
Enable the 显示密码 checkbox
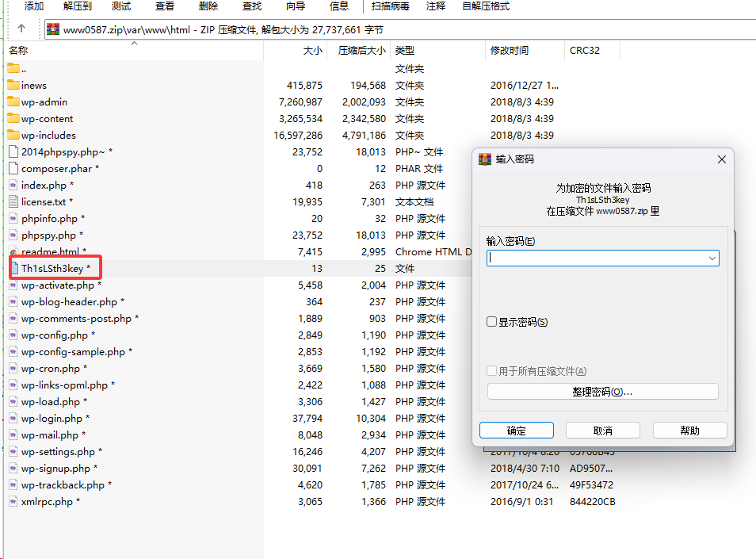(x=492, y=322)
